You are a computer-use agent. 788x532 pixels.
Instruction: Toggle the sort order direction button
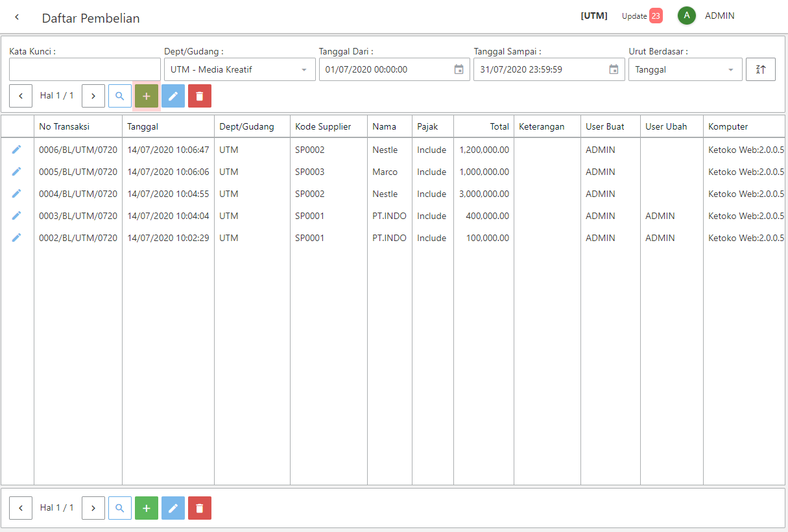click(761, 69)
